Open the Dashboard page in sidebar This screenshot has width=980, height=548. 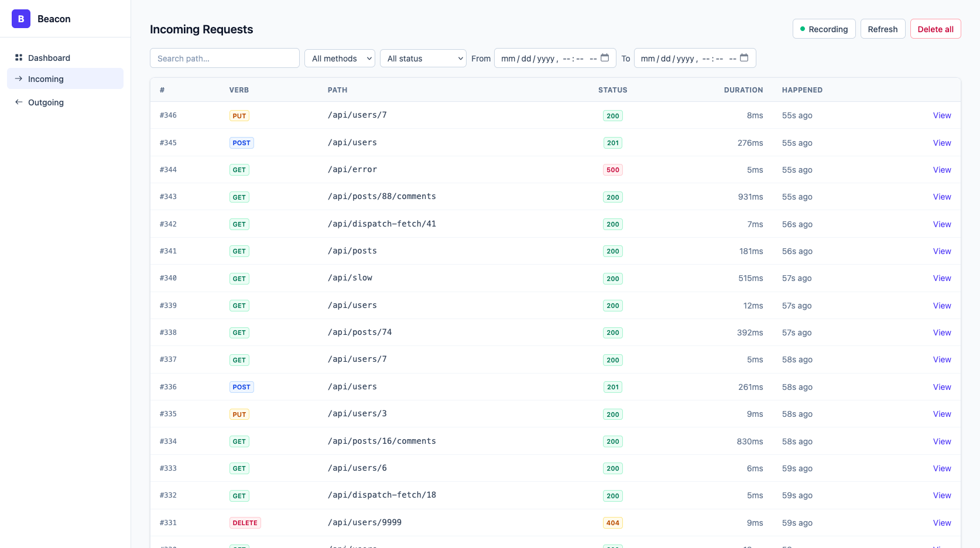(49, 58)
